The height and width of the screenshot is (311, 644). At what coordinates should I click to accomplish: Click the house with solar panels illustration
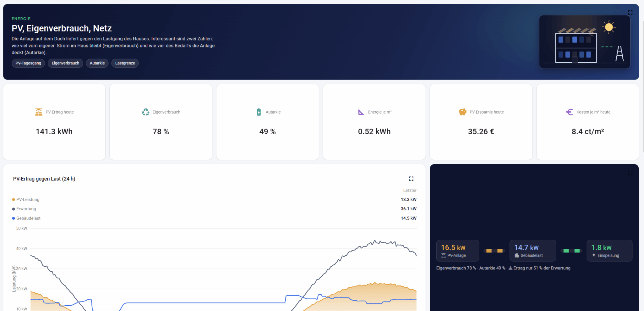(x=585, y=42)
